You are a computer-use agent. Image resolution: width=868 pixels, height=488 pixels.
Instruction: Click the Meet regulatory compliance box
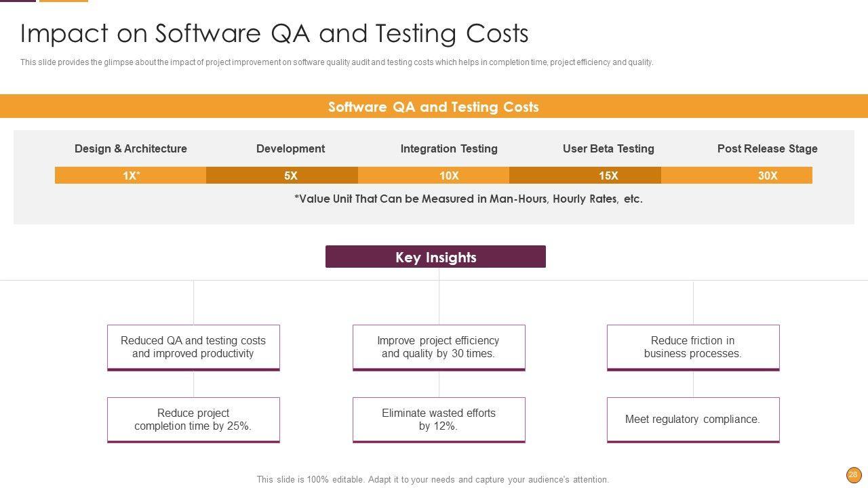pyautogui.click(x=693, y=420)
